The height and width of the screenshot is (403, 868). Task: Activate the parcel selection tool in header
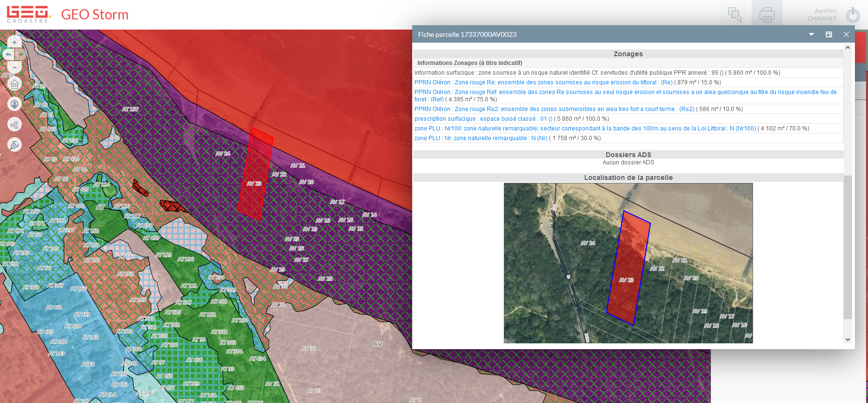click(x=736, y=15)
